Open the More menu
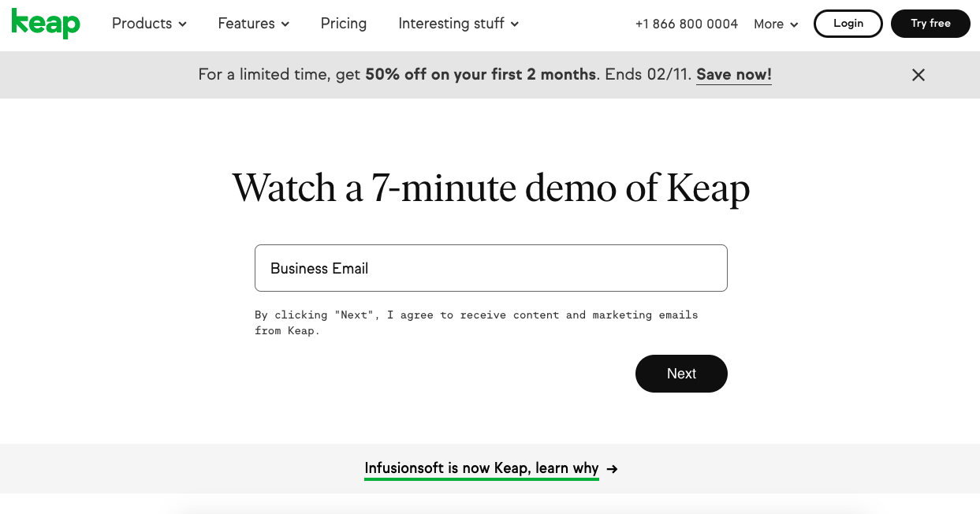This screenshot has height=514, width=980. click(x=777, y=24)
